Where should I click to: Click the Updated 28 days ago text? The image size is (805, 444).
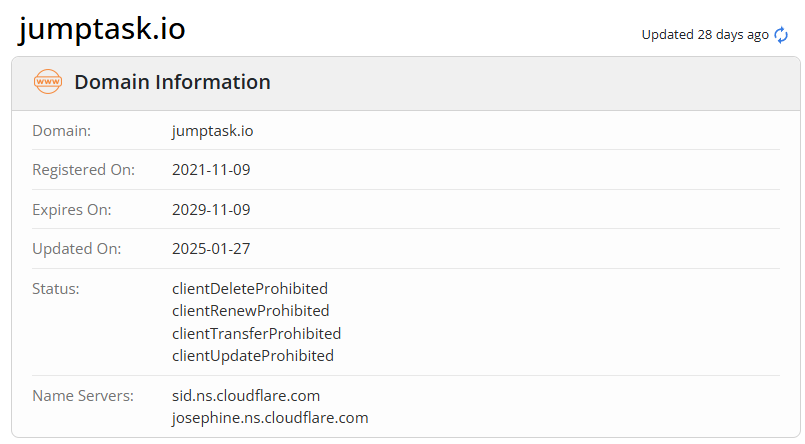click(x=704, y=35)
